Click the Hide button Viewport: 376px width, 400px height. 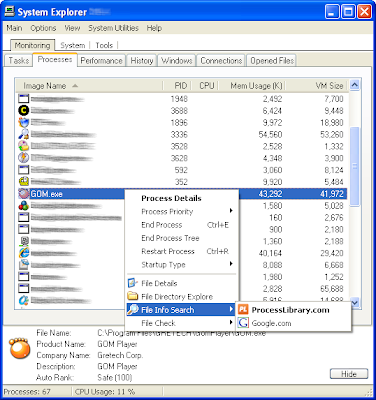point(349,374)
